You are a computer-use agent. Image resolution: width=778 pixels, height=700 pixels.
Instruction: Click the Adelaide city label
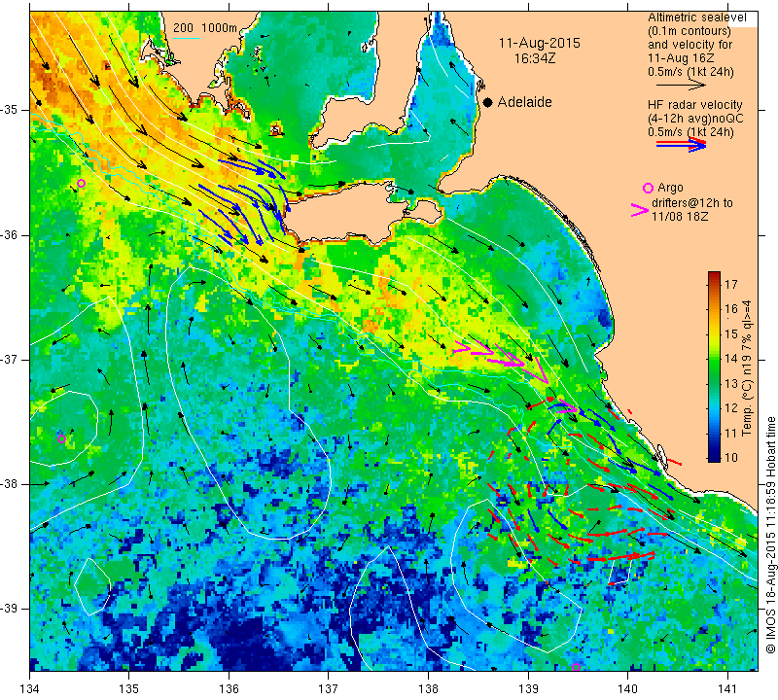tap(524, 102)
